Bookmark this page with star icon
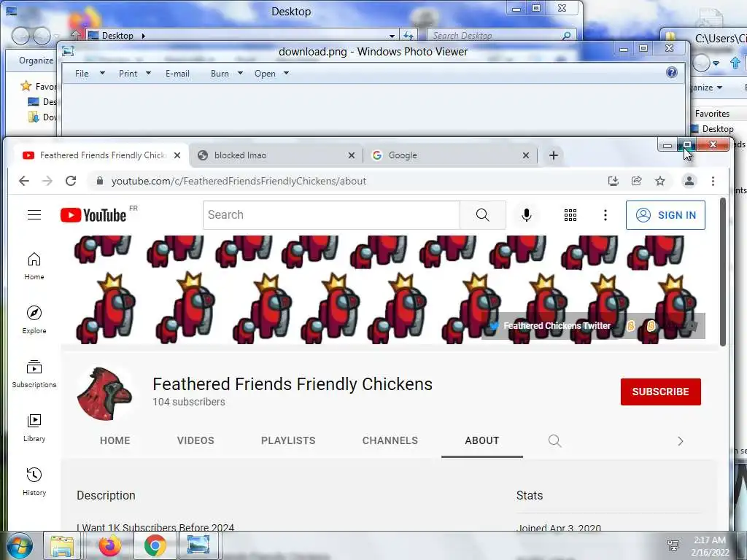 [659, 181]
